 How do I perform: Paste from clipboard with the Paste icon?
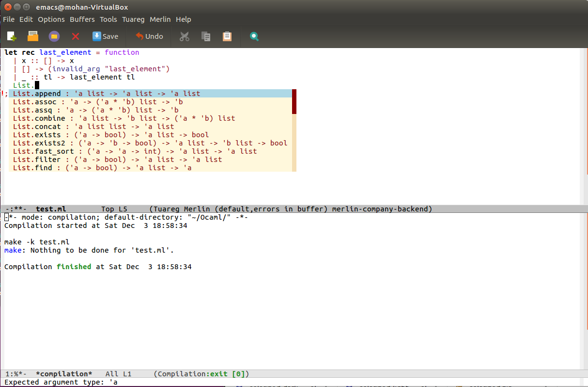[x=227, y=36]
